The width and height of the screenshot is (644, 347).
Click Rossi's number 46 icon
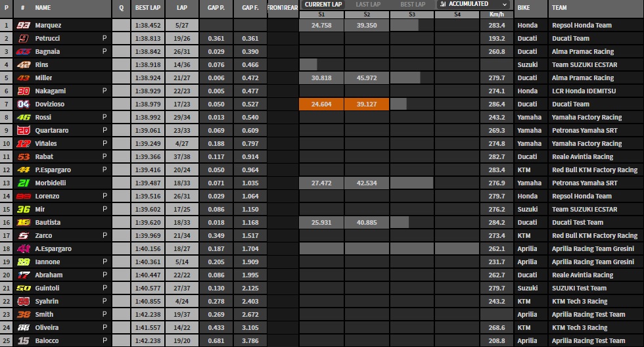click(24, 118)
